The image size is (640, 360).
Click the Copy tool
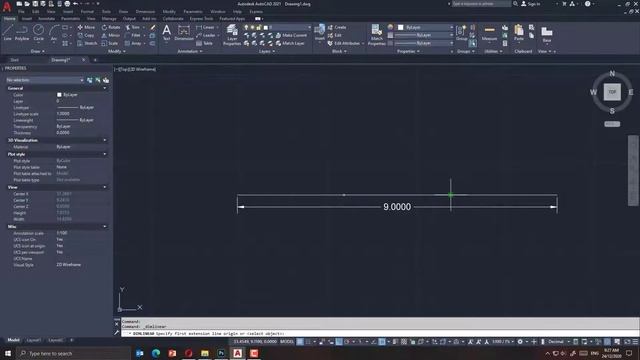click(x=86, y=36)
